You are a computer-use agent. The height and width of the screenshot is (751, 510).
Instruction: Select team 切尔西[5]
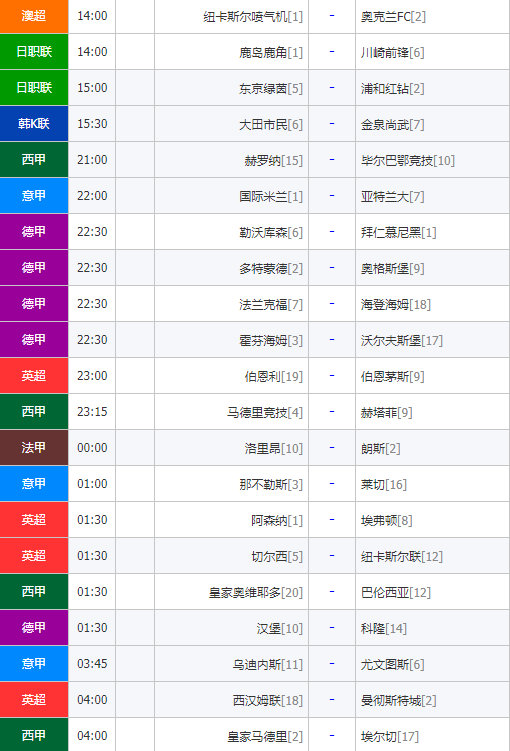277,556
